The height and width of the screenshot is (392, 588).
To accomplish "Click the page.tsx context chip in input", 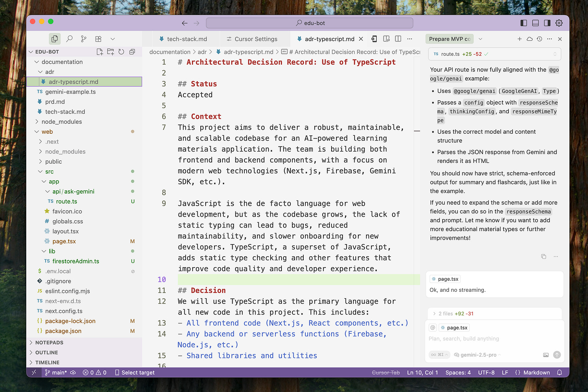I will click(454, 328).
